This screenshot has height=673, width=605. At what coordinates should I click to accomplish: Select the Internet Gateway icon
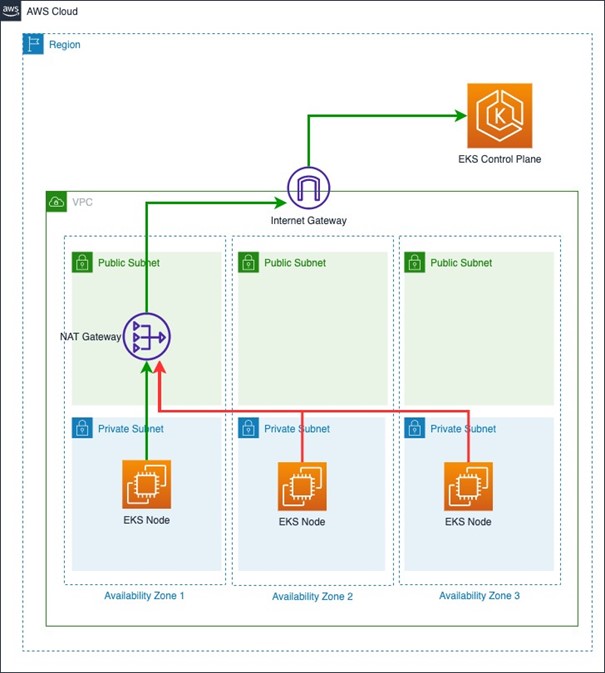(x=309, y=188)
